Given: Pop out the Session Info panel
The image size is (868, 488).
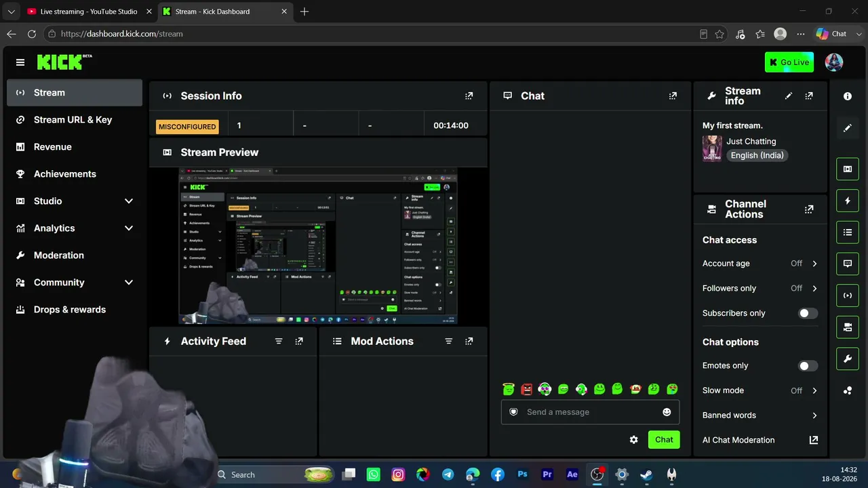Looking at the screenshot, I should point(469,96).
